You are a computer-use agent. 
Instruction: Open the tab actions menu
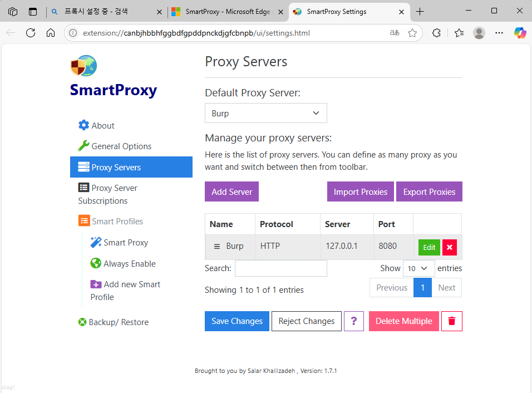coord(33,12)
